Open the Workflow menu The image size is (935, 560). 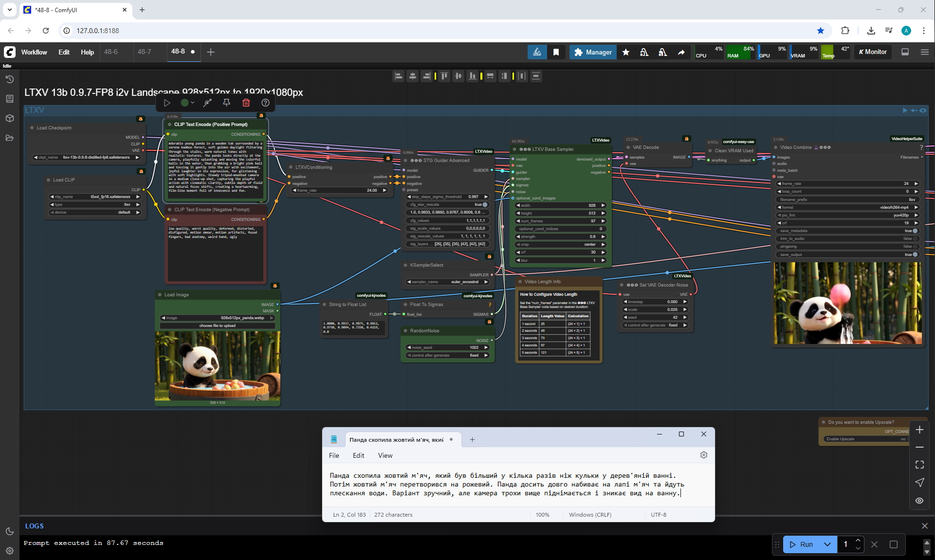click(x=34, y=52)
